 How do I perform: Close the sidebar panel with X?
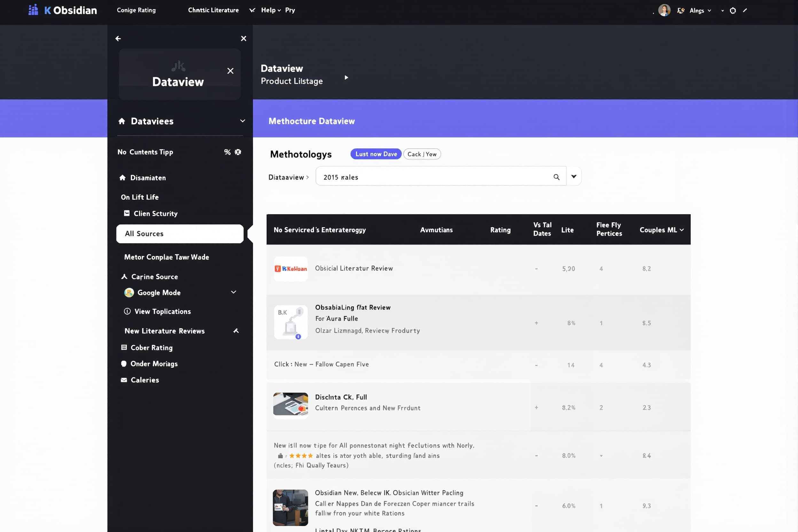pos(244,39)
